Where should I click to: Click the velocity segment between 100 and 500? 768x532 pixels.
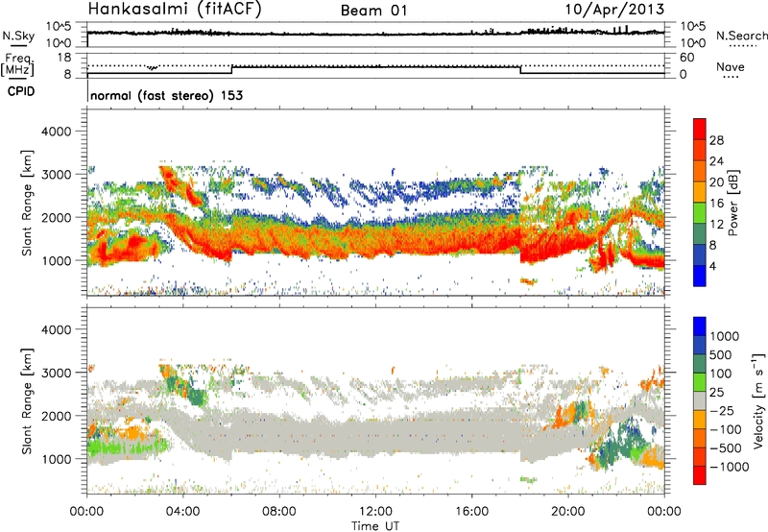[700, 364]
